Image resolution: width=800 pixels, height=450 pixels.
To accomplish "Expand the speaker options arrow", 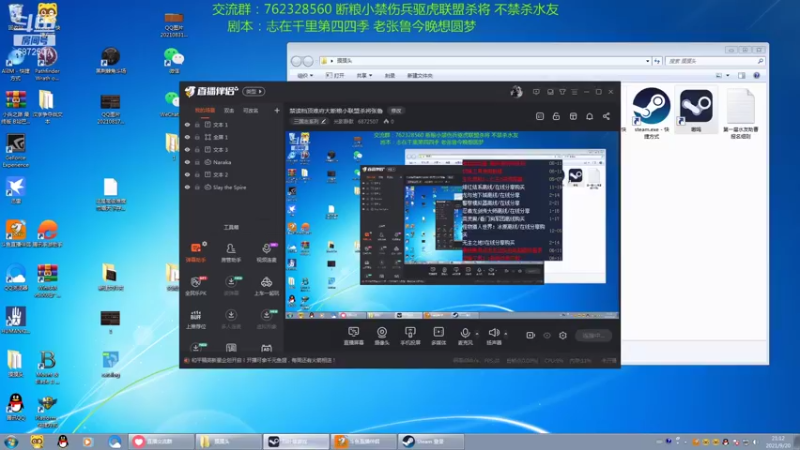I will pyautogui.click(x=506, y=334).
